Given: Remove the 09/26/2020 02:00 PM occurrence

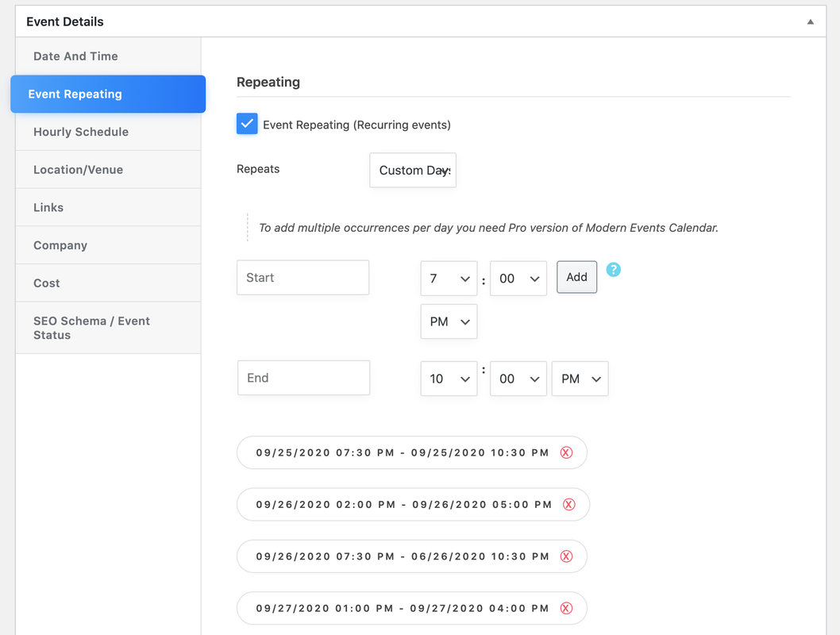Looking at the screenshot, I should point(569,505).
